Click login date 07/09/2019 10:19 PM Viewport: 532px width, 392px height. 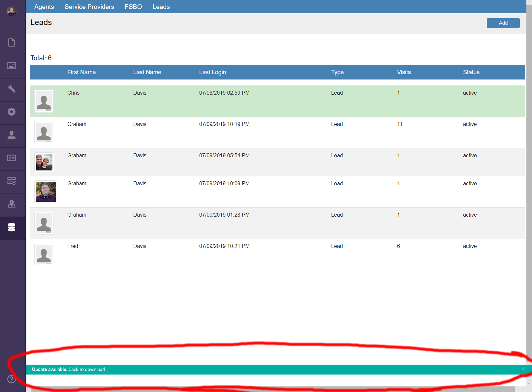point(224,124)
